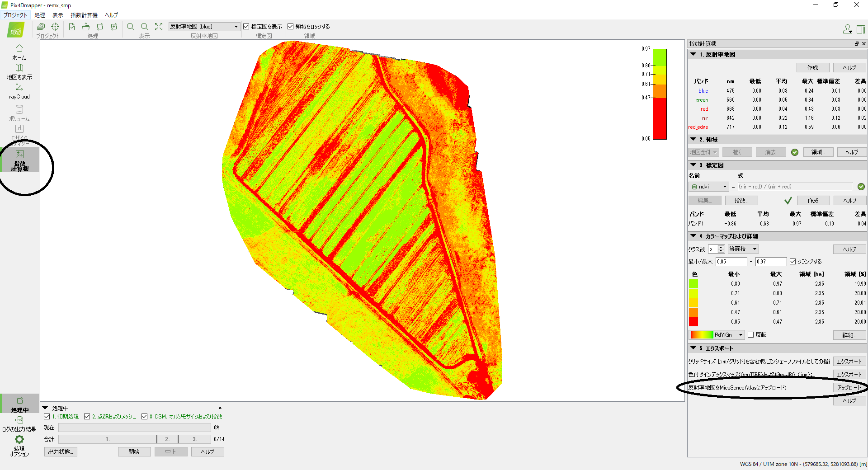Image resolution: width=868 pixels, height=470 pixels.
Task: Switch to 地図を表示 map view
Action: pyautogui.click(x=19, y=72)
